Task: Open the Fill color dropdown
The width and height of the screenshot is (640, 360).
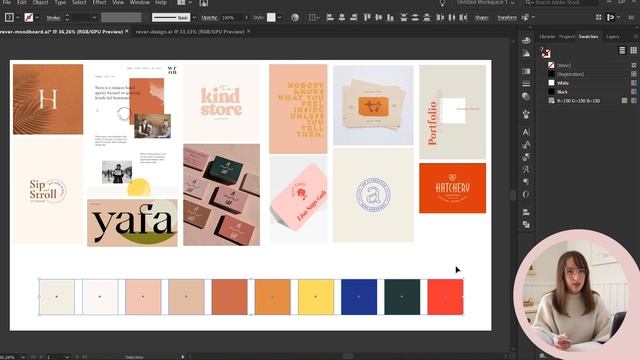Action: point(18,18)
